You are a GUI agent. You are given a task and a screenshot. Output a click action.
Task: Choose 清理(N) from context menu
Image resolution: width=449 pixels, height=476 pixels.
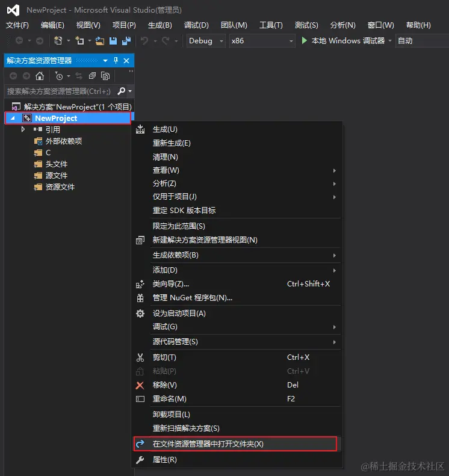click(x=238, y=157)
